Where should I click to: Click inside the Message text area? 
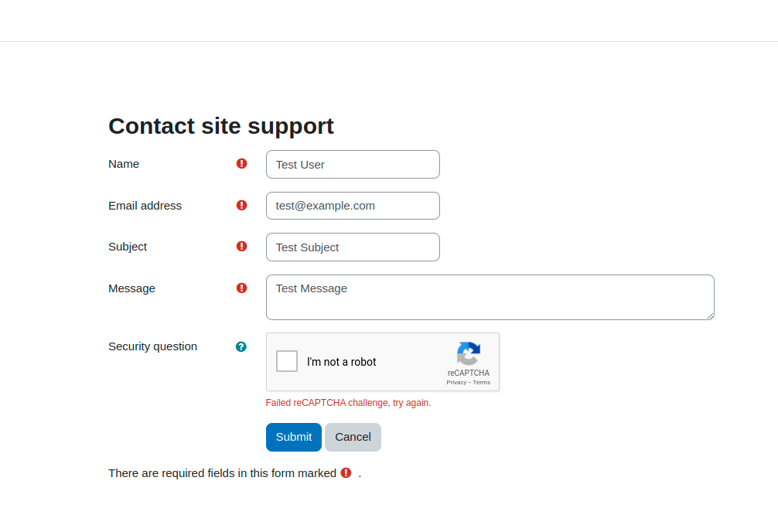click(x=490, y=297)
